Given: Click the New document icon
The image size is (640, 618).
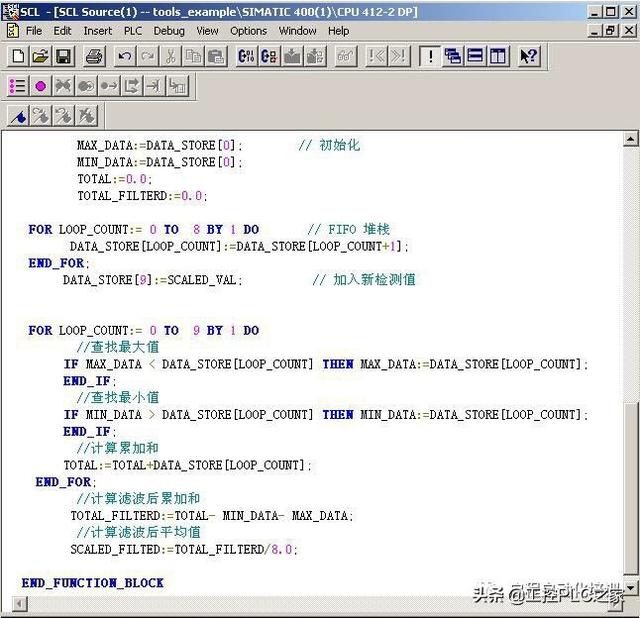Looking at the screenshot, I should click(x=18, y=56).
